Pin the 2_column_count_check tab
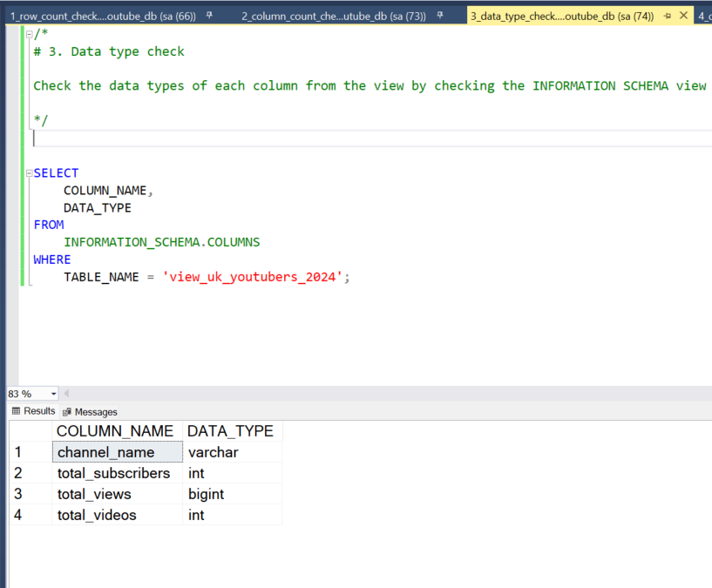The width and height of the screenshot is (712, 588). (x=441, y=14)
